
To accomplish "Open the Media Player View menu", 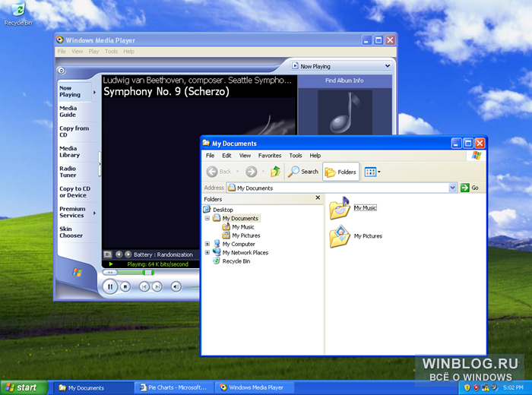I will coord(77,51).
